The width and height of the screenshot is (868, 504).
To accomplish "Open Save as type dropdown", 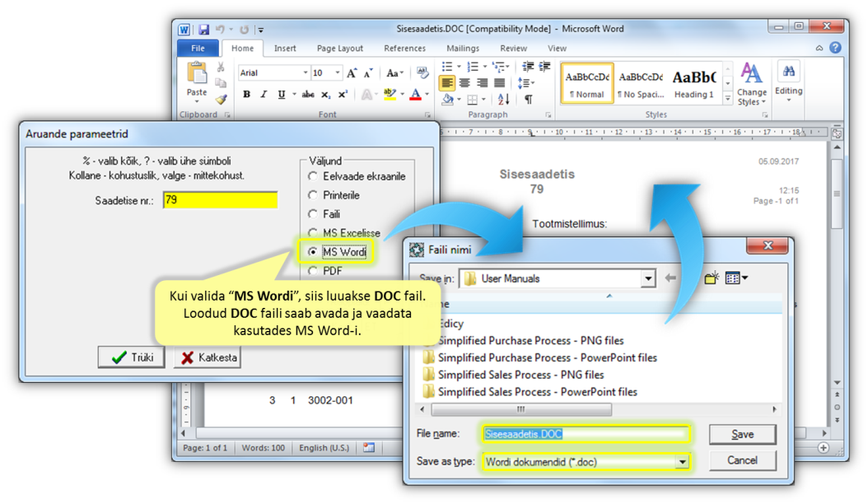I will tap(683, 462).
